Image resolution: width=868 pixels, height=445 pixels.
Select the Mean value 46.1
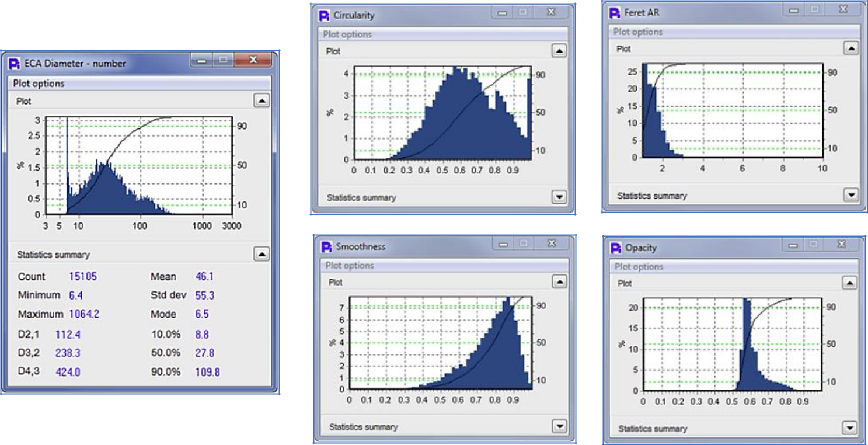click(x=204, y=276)
